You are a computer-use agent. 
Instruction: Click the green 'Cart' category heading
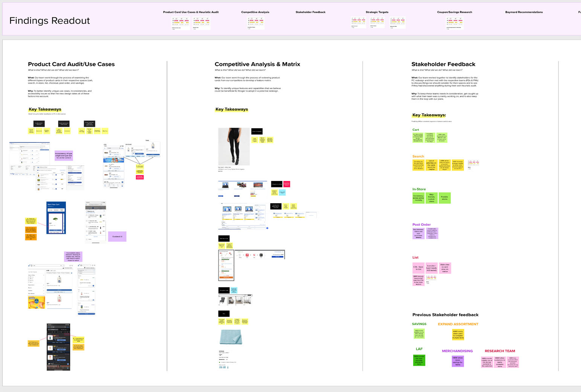[x=416, y=130]
